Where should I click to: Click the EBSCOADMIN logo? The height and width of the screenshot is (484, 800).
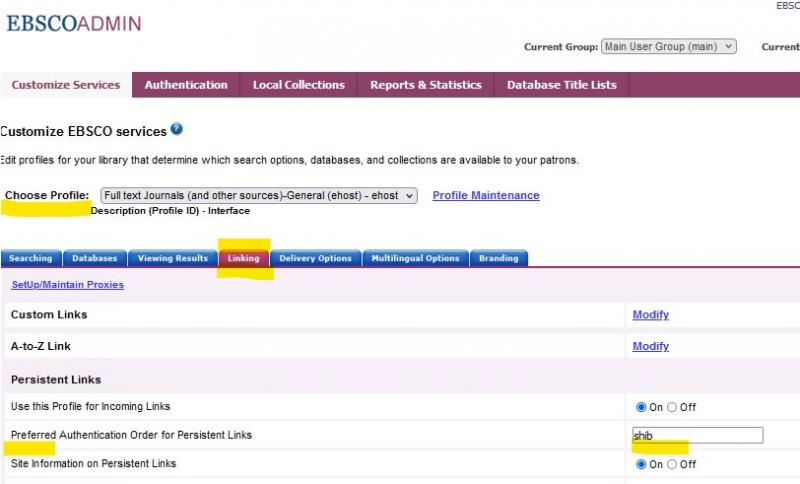pyautogui.click(x=74, y=23)
